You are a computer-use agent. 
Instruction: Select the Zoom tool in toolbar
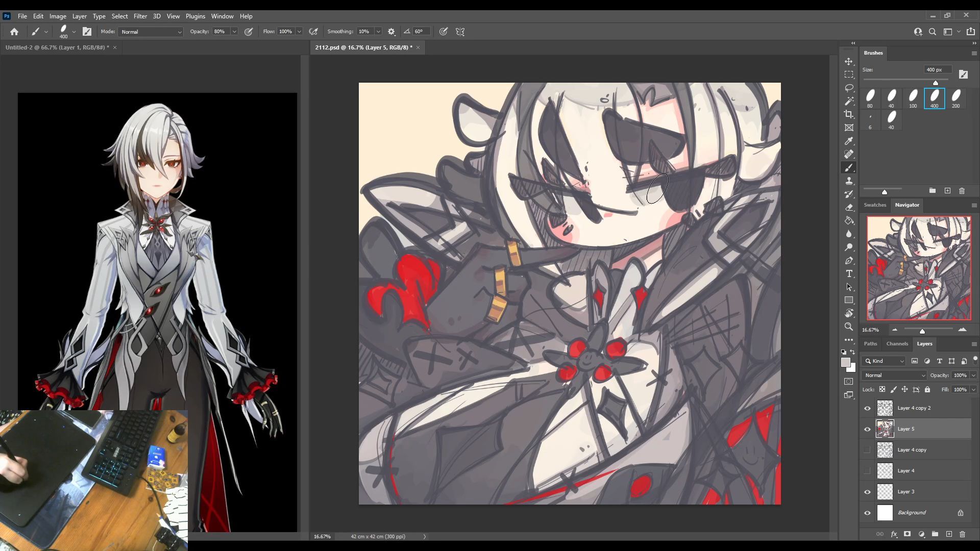pyautogui.click(x=849, y=327)
